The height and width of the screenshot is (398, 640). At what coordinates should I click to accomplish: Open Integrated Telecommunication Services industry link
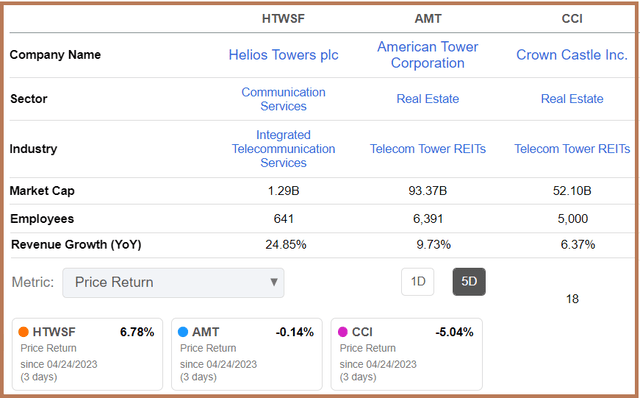click(x=283, y=149)
